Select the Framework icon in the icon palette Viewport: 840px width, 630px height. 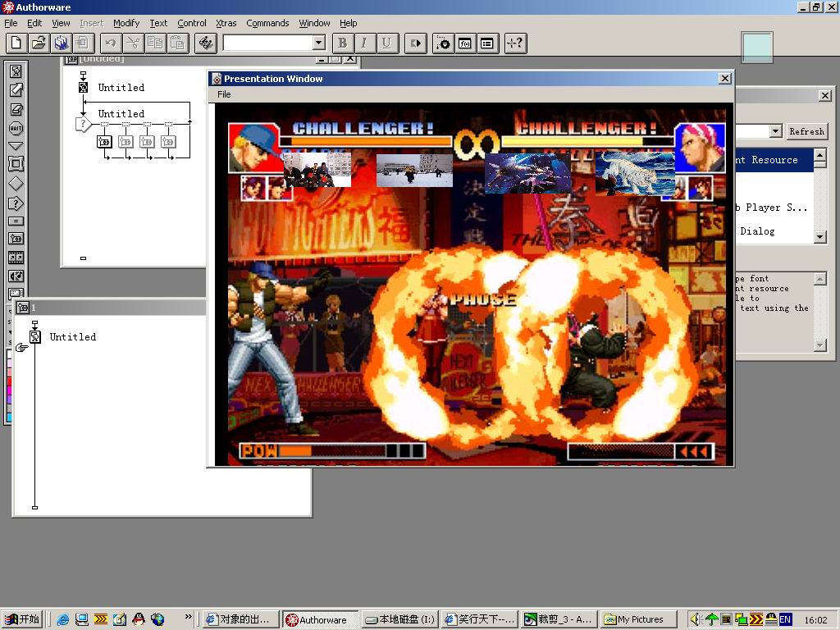tap(16, 164)
